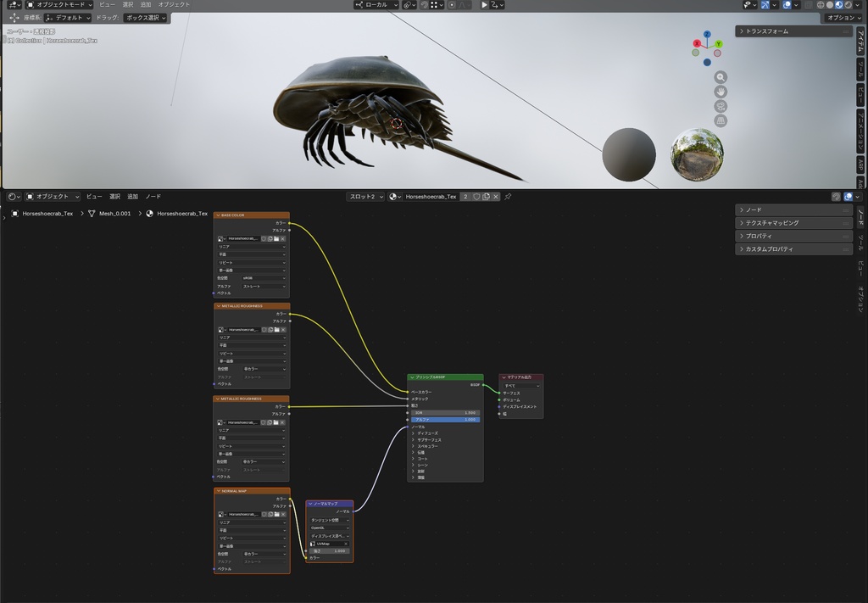Viewport: 868px width, 603px height.
Task: Select material preview shading mode
Action: pos(839,4)
